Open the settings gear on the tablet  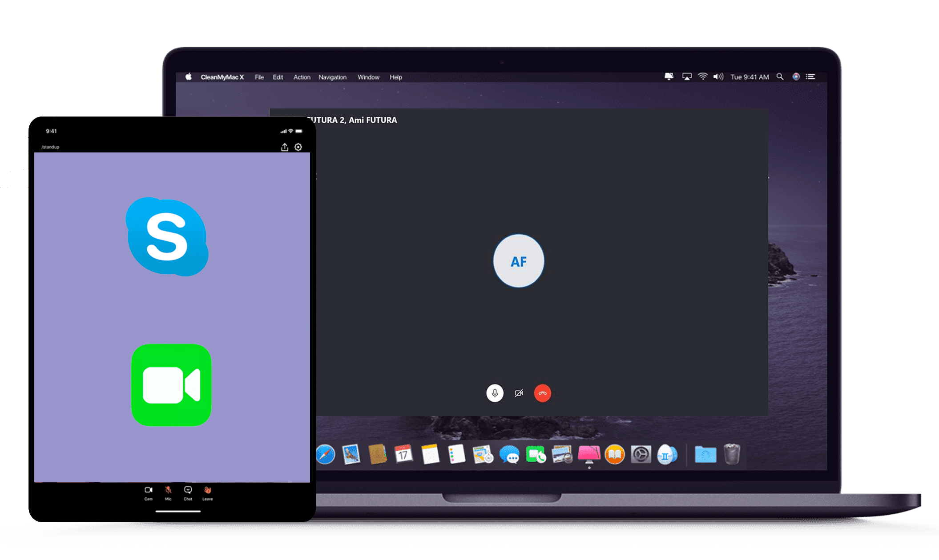(298, 147)
